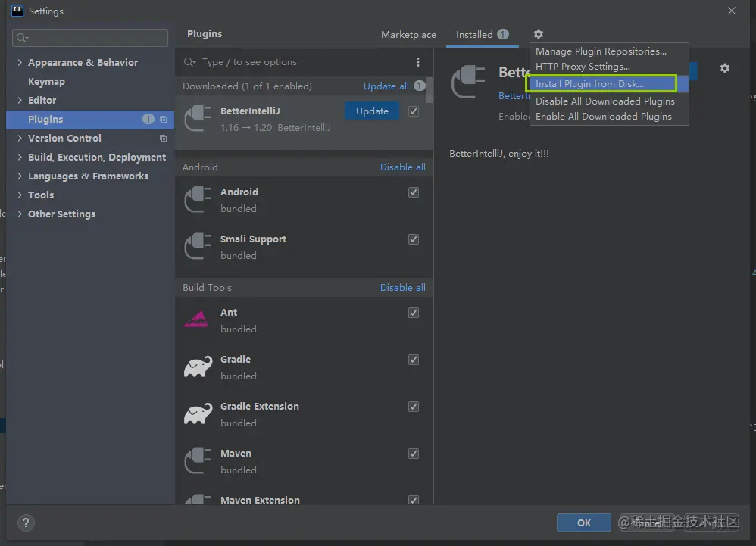Expand Languages & Frameworks node
756x546 pixels.
20,176
